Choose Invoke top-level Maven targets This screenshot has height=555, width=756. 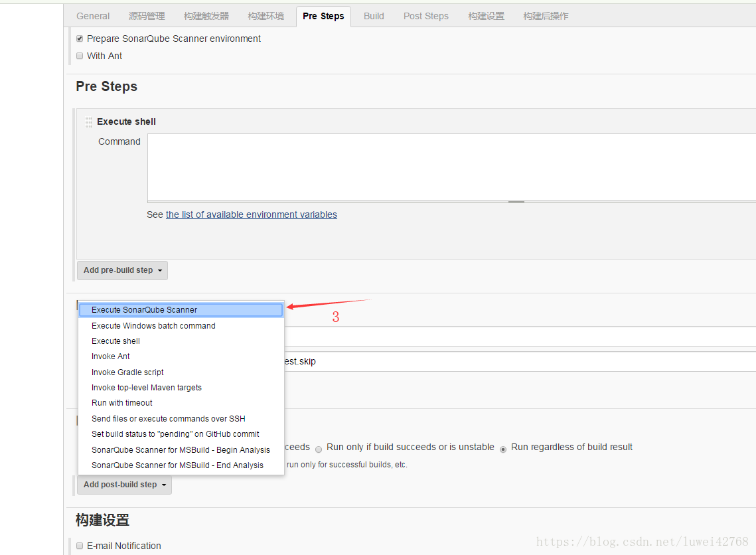[x=181, y=388]
